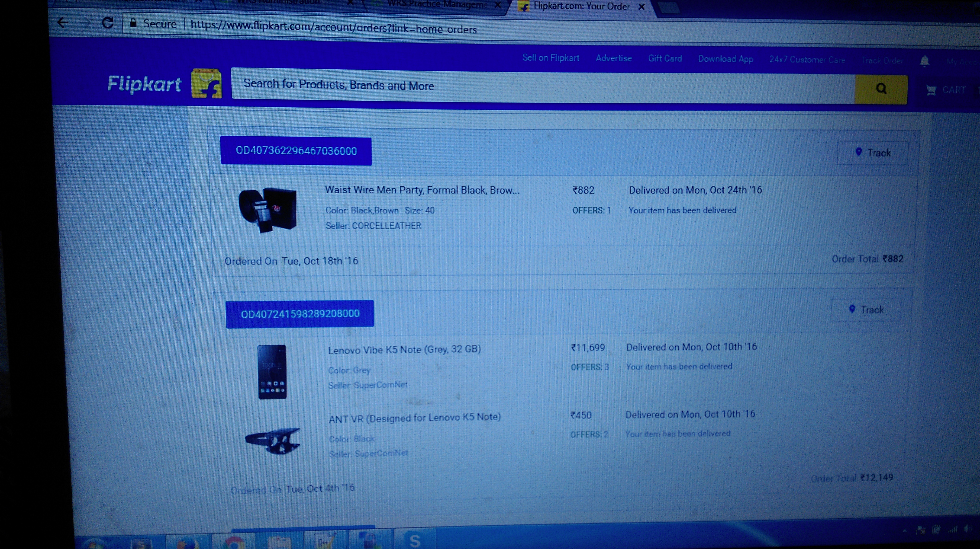Image resolution: width=980 pixels, height=549 pixels.
Task: Click the Flipkart shopping bag logo icon
Action: tap(206, 84)
